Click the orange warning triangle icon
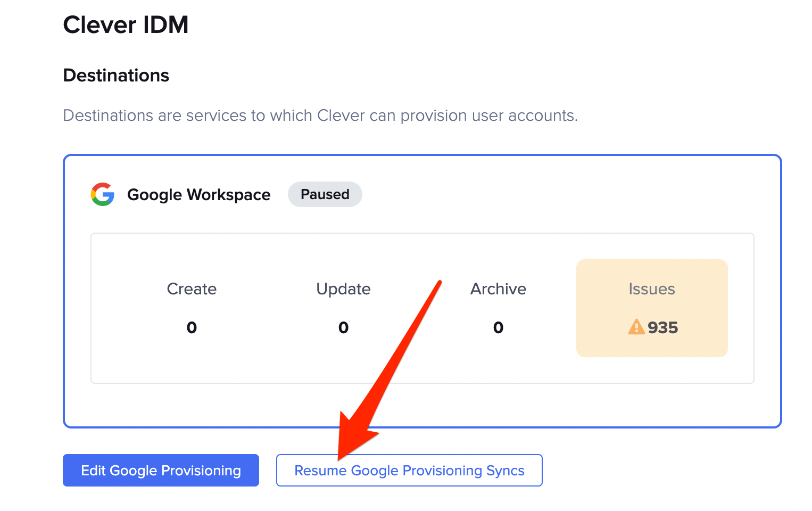Screen dimensions: 812x511 [636, 326]
